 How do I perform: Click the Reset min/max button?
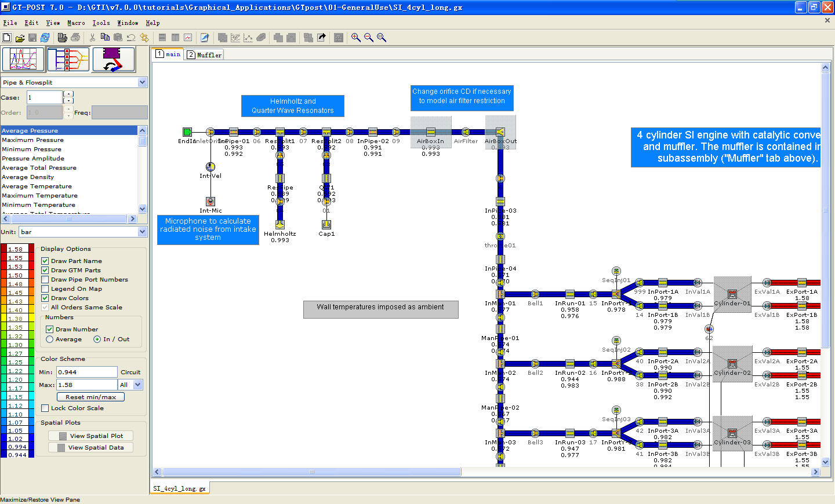point(90,397)
